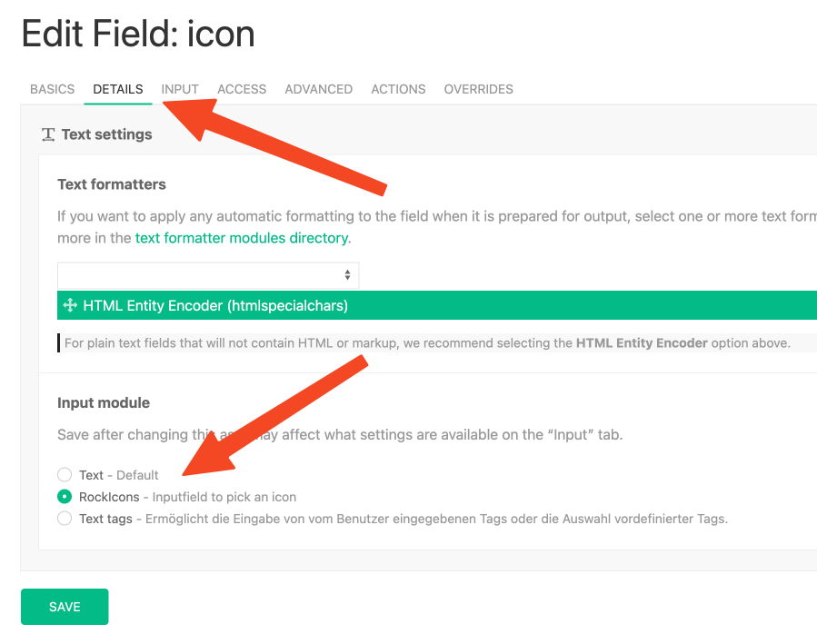
Task: Click the Edit Field: icon page title
Action: point(138,35)
